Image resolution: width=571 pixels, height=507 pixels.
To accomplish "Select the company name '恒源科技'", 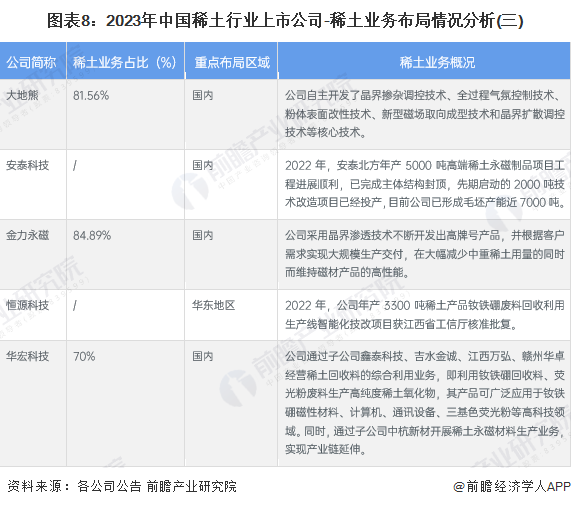I will [x=28, y=305].
